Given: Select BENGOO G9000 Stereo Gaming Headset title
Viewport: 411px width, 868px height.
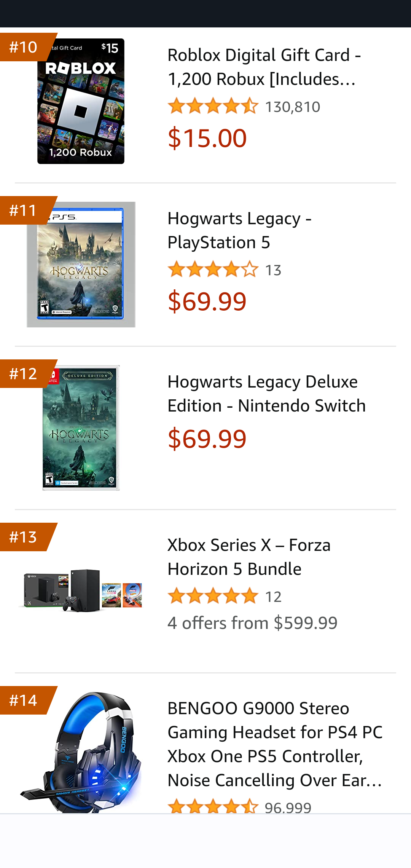Looking at the screenshot, I should 275,744.
